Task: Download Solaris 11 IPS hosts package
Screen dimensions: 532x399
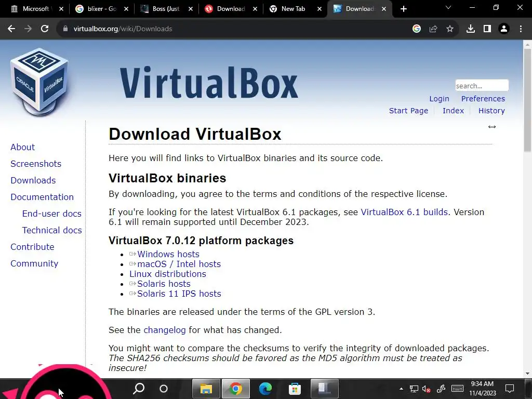Action: 179,294
